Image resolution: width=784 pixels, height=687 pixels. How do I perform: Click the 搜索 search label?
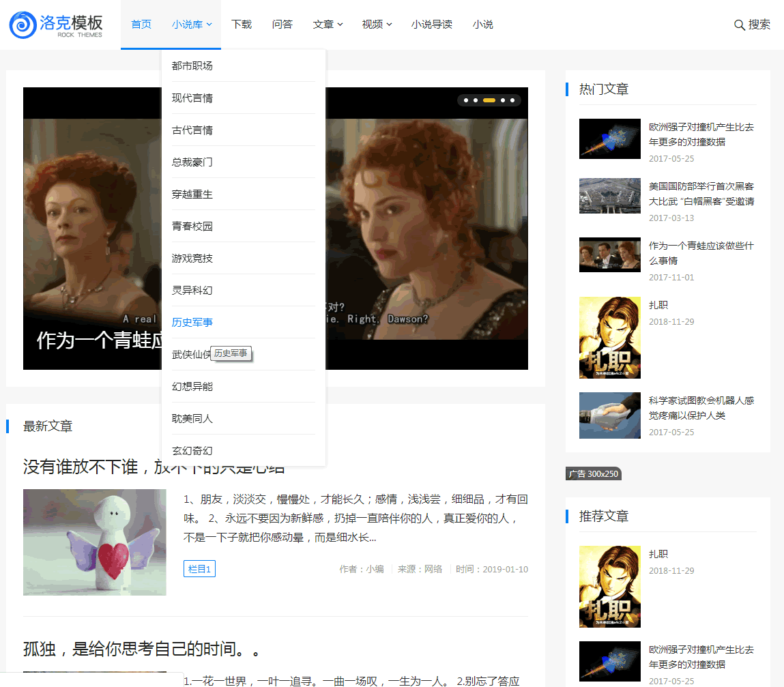pos(759,25)
